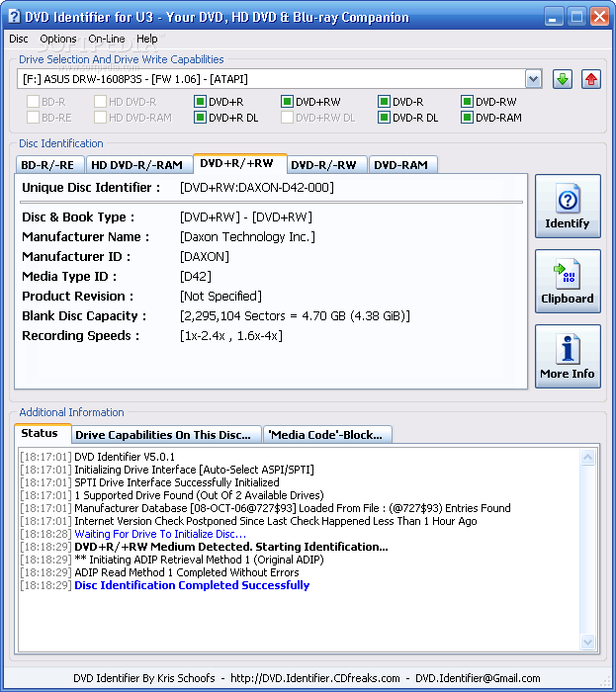Close the DVD Identifier window

pyautogui.click(x=599, y=17)
